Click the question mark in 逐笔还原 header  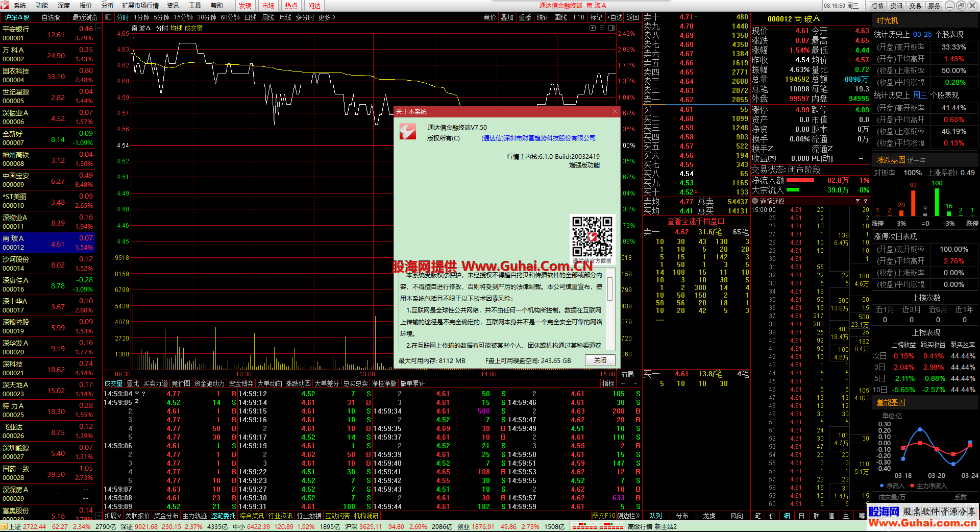[x=866, y=201]
